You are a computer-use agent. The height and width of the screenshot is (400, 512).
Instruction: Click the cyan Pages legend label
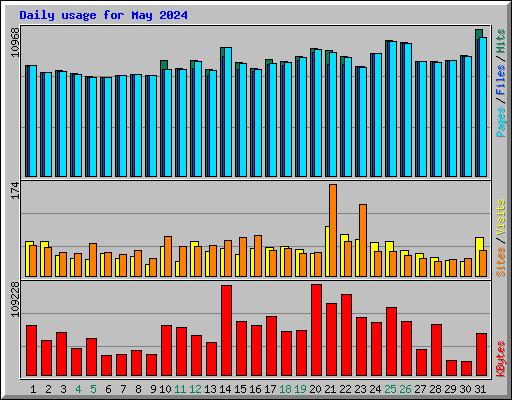501,122
